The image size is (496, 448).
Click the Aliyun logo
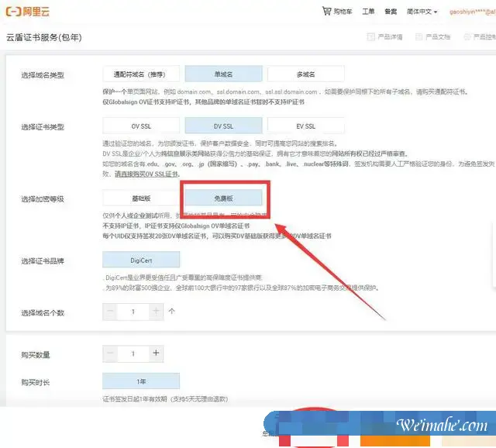(x=28, y=12)
